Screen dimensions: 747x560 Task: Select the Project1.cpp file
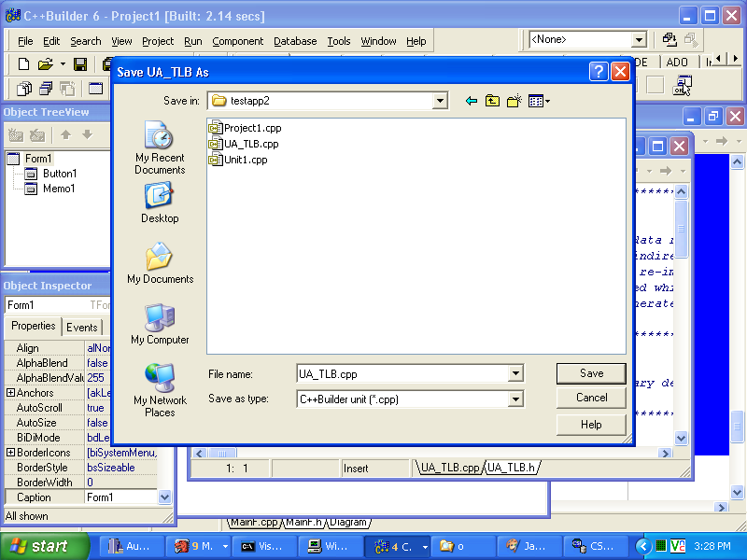[246, 128]
